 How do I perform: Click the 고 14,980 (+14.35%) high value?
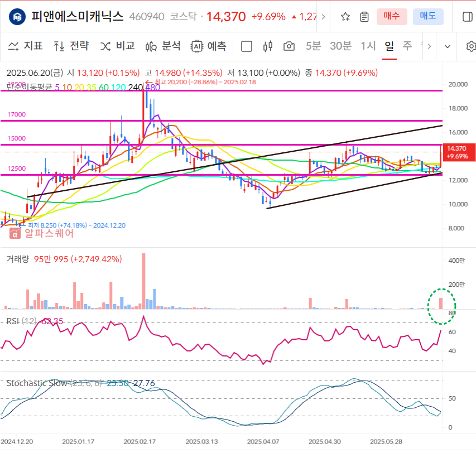(184, 73)
